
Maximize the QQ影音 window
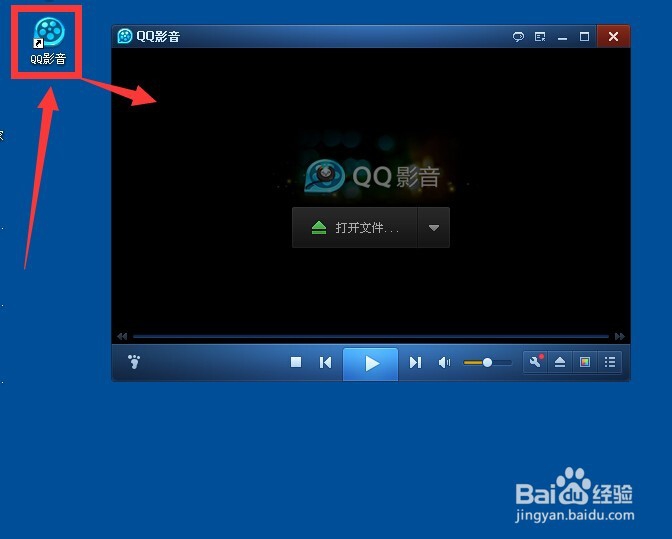click(584, 37)
